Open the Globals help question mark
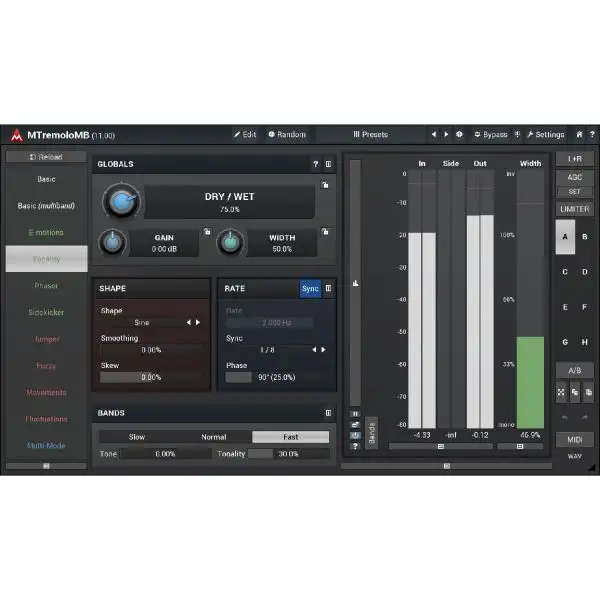The width and height of the screenshot is (600, 600). click(315, 164)
